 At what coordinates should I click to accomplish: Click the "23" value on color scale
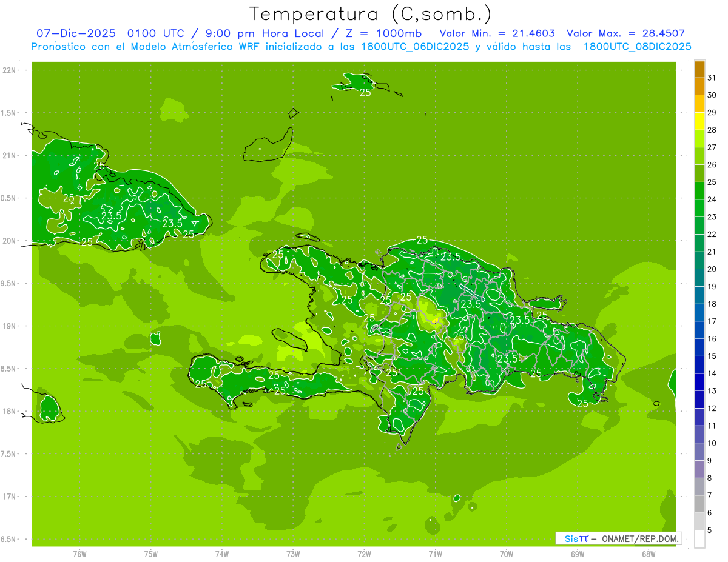tap(712, 217)
